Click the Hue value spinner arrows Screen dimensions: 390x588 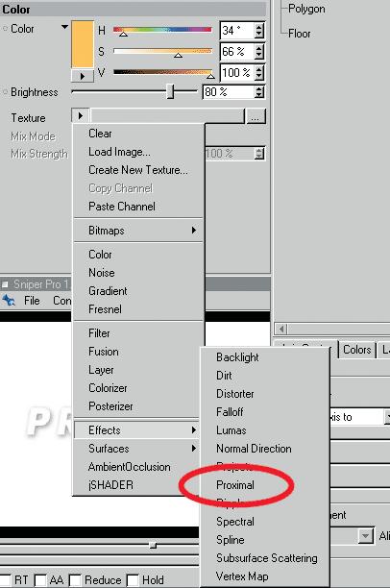click(x=258, y=31)
